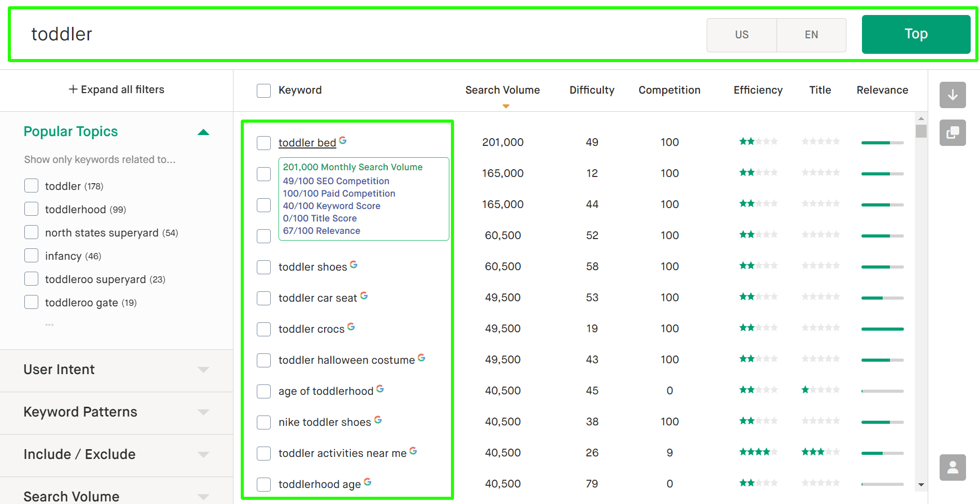Open the user account icon

953,467
